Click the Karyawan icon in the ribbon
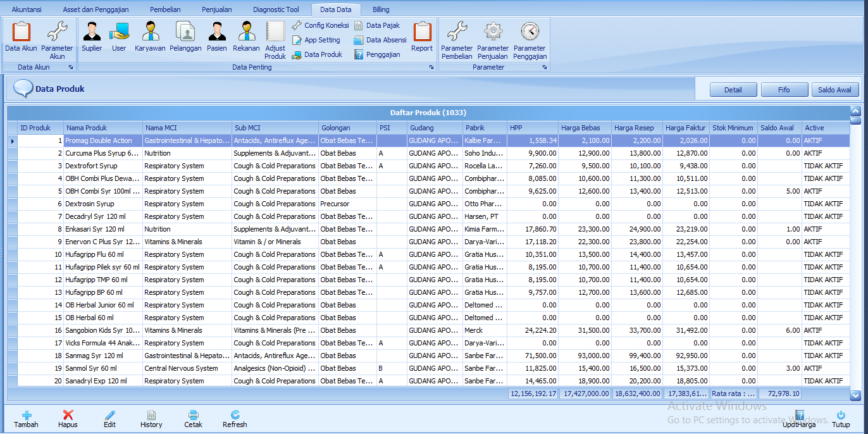Viewport: 868px width, 434px height. [150, 32]
